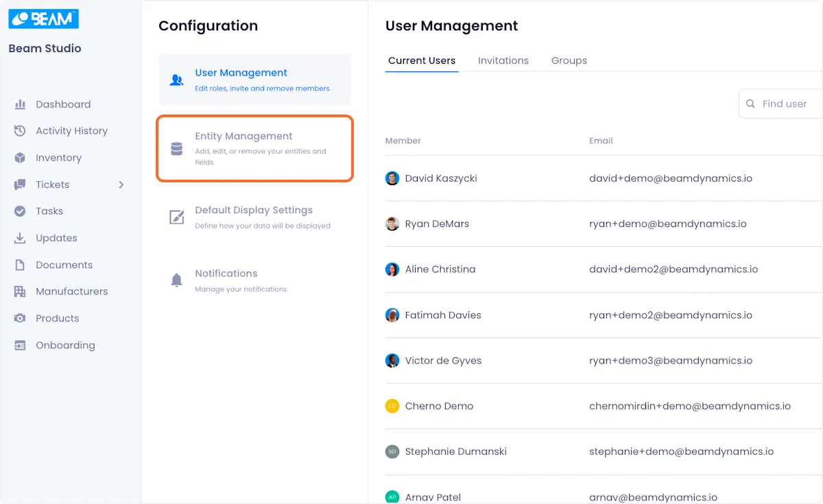The image size is (823, 504).
Task: Select member name Cherno Demo
Action: click(440, 406)
